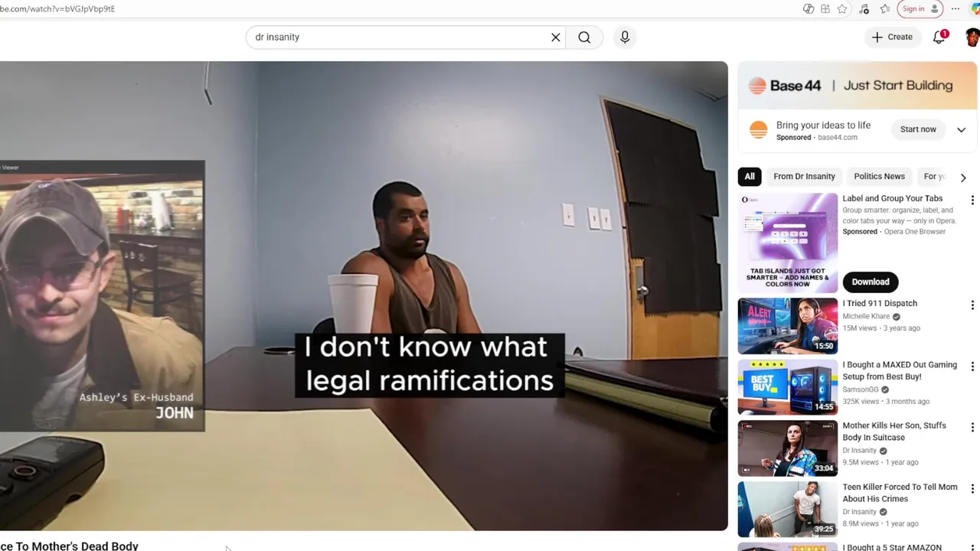The image size is (980, 551).
Task: Show more filter chips with right arrow
Action: [963, 178]
